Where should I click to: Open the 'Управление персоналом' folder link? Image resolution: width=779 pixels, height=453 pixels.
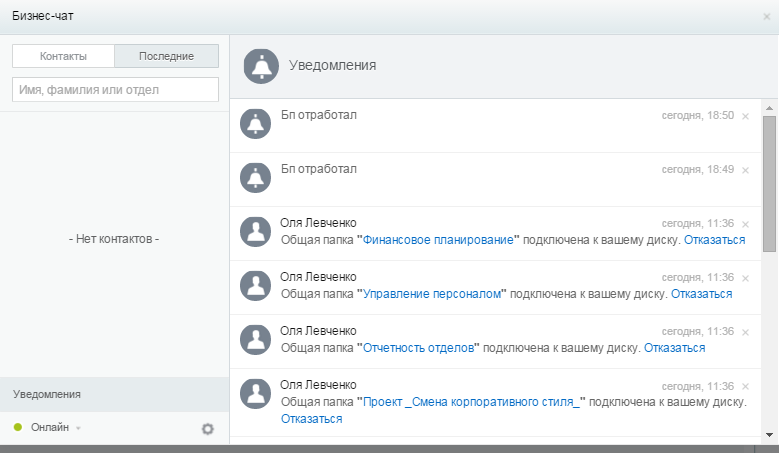coord(431,294)
